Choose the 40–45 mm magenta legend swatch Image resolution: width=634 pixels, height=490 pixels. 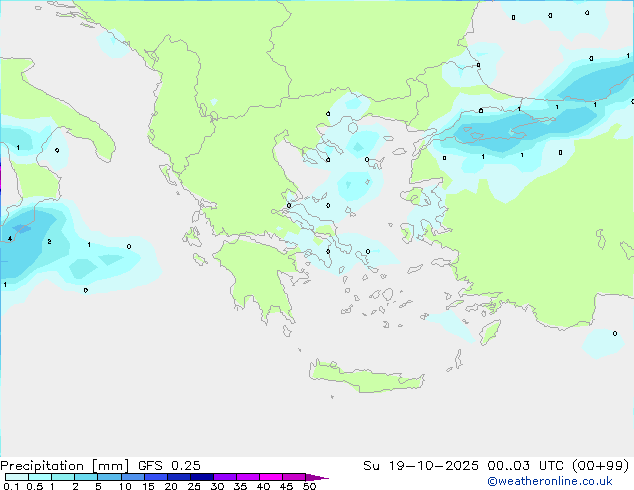pos(271,477)
